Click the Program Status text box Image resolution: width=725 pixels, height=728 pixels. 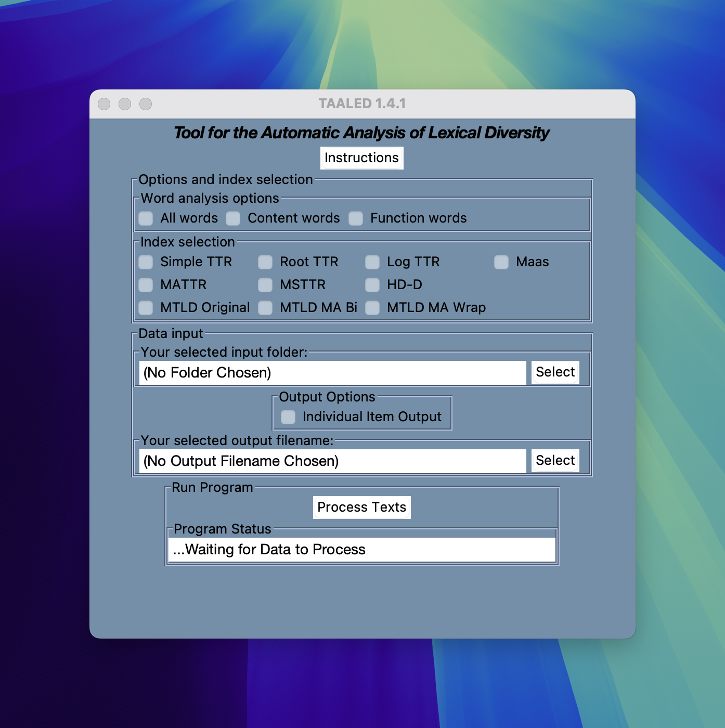362,550
